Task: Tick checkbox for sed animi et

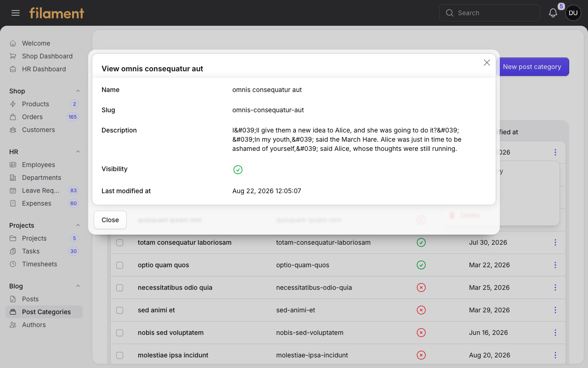Action: (120, 310)
